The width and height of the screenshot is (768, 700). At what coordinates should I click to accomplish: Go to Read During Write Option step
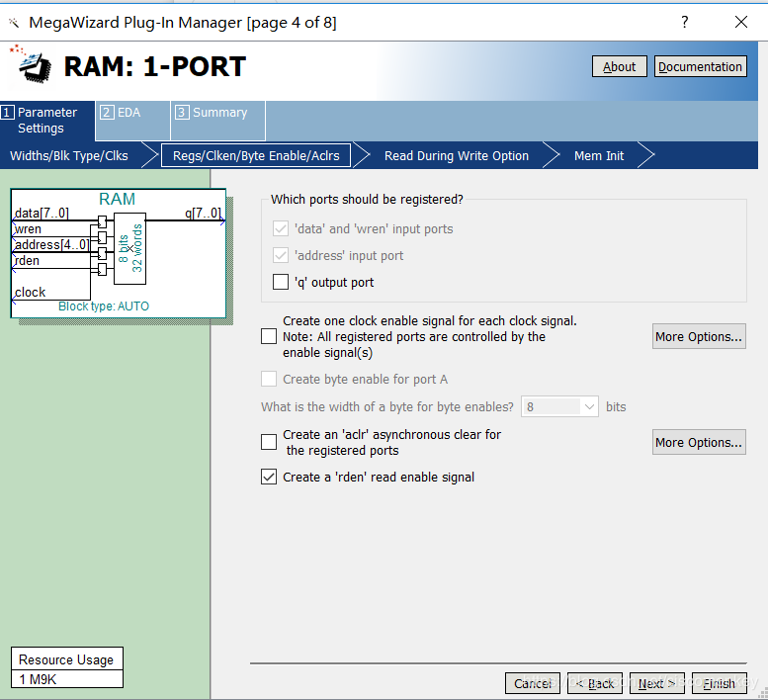click(456, 156)
